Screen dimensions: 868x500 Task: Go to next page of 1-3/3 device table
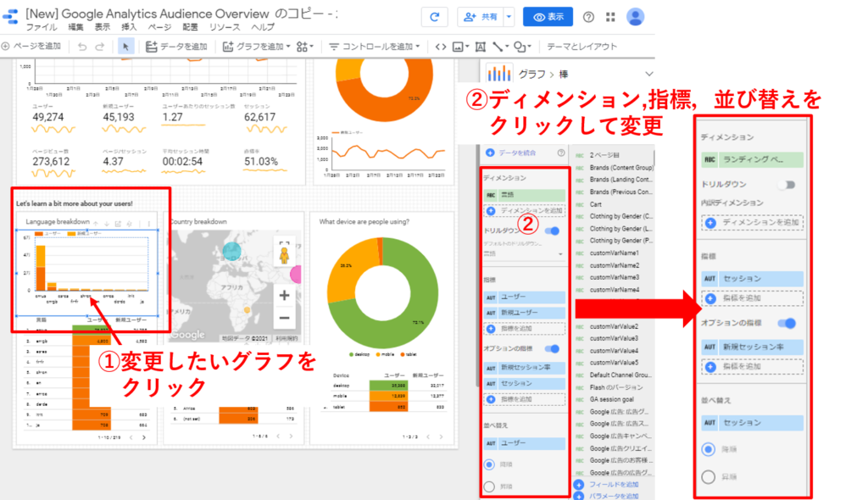coord(441,437)
